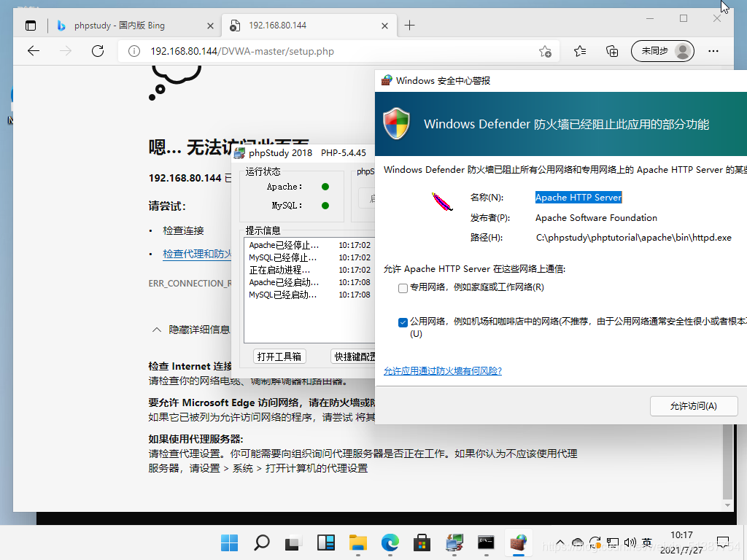
Task: Click the volume icon in the system tray
Action: click(630, 542)
